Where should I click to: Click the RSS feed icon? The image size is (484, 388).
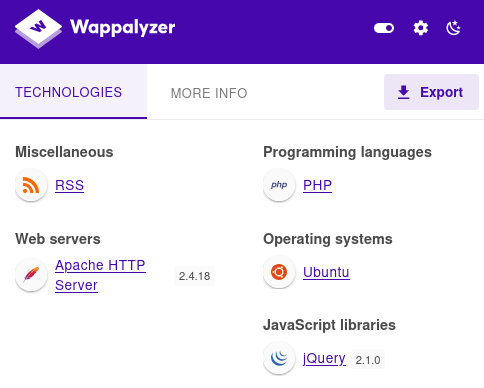[x=31, y=185]
